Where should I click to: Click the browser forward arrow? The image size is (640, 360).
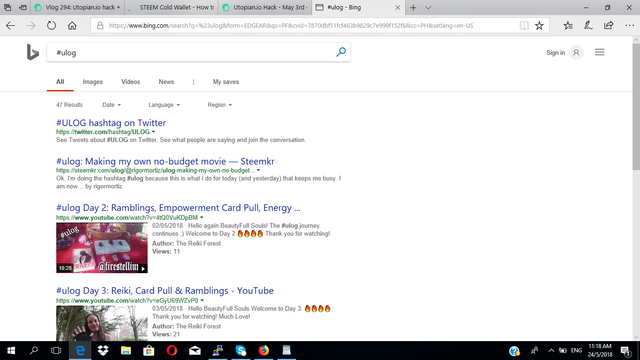pyautogui.click(x=31, y=25)
